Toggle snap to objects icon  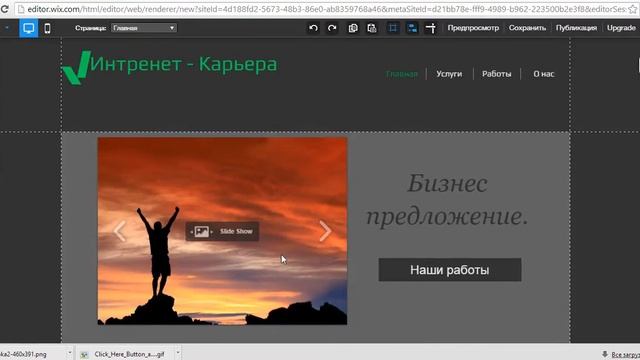pos(412,28)
